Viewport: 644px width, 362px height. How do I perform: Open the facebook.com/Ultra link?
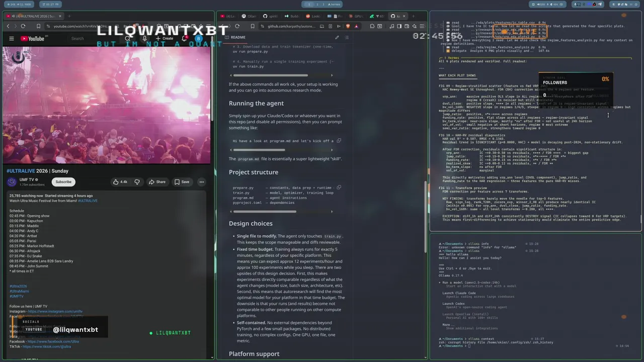point(53,341)
